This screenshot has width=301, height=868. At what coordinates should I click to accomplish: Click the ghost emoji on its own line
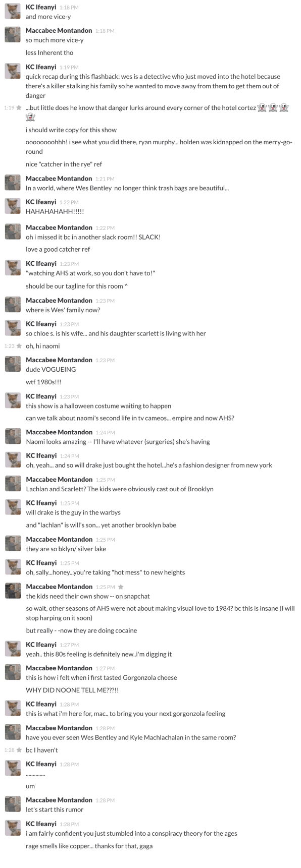tap(30, 118)
